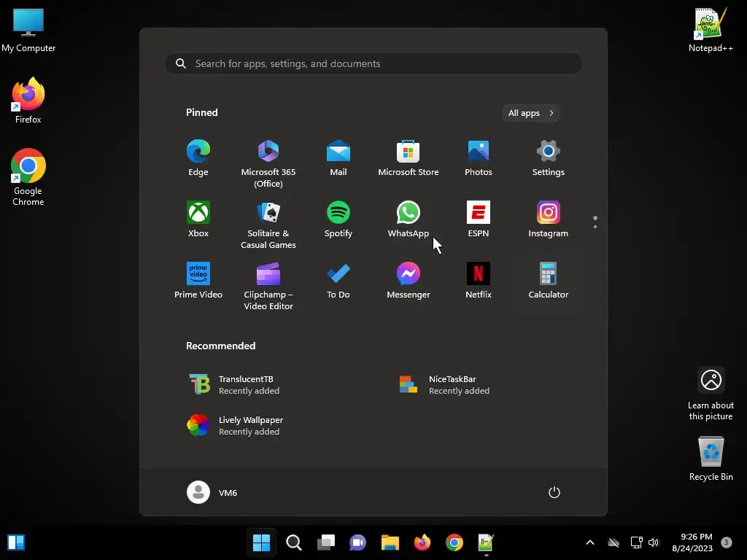747x560 pixels.
Task: Open Instagram
Action: 549,219
